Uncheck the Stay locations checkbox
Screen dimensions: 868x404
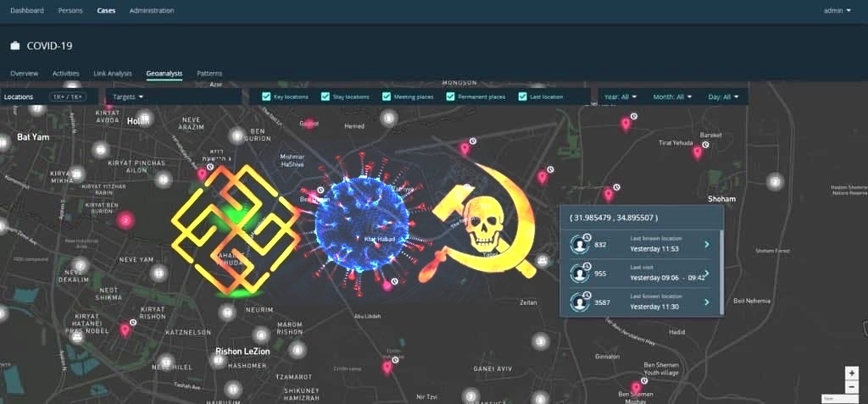click(x=325, y=97)
